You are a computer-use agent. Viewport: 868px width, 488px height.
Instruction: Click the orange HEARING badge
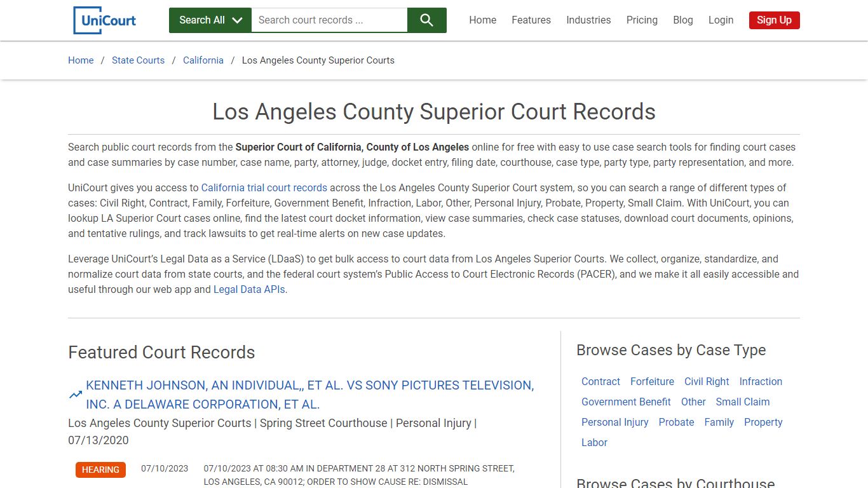pos(100,470)
